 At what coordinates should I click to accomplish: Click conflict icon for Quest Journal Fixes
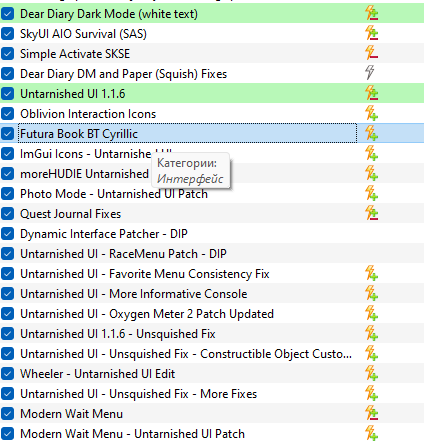coord(371,213)
